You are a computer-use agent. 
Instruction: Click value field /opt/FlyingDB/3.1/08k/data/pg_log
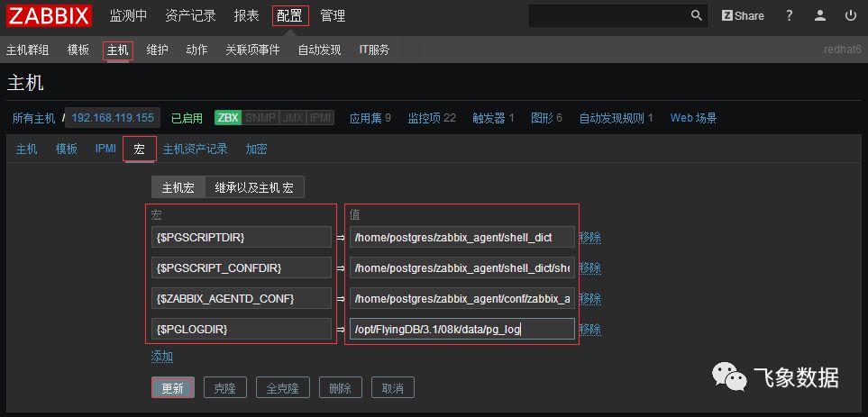click(462, 329)
